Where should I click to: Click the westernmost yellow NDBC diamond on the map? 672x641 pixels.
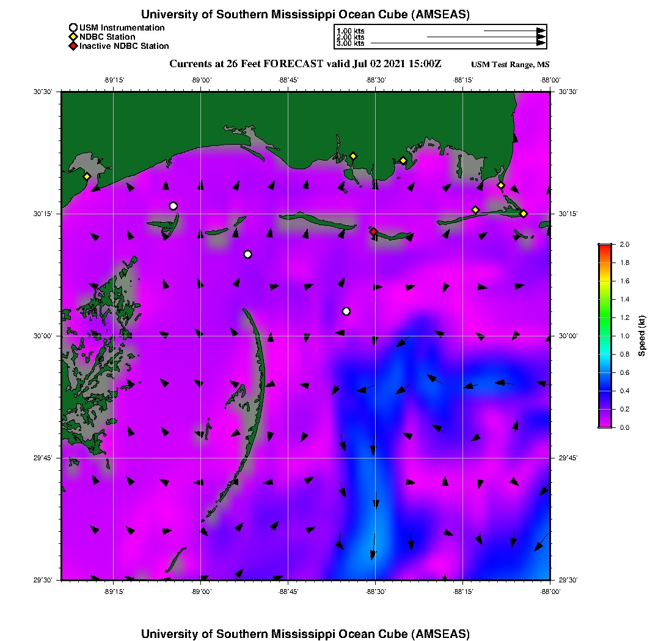87,176
